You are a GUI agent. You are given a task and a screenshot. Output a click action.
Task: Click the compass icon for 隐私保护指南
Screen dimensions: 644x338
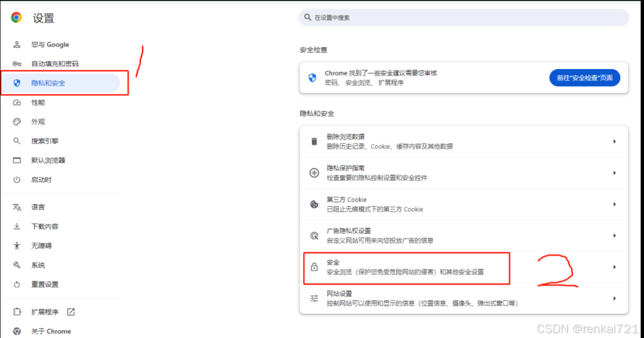point(314,173)
